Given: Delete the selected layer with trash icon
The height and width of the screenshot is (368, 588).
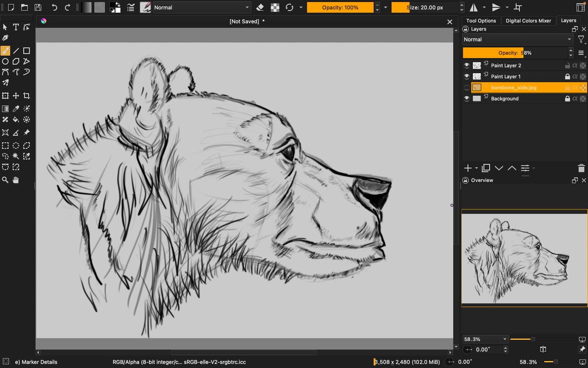Looking at the screenshot, I should [x=581, y=168].
